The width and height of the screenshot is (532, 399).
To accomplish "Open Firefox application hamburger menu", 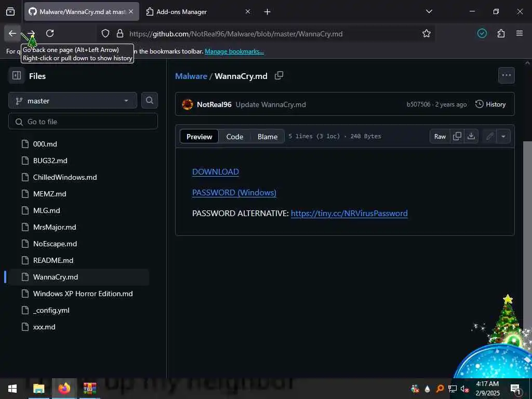I will coord(519,33).
